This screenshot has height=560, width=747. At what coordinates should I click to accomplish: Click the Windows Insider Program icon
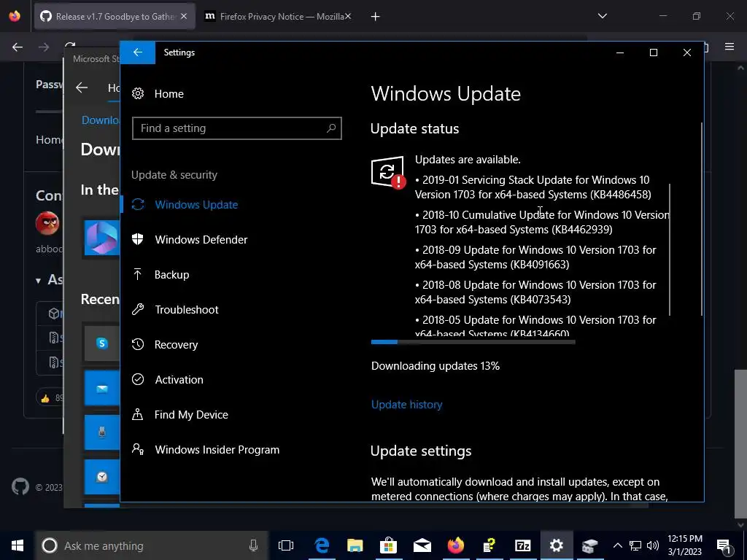click(x=138, y=449)
